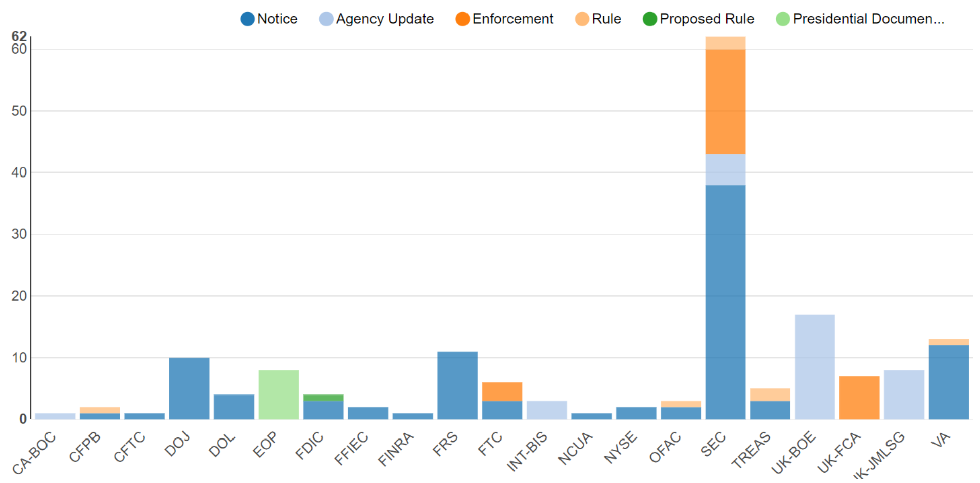The width and height of the screenshot is (980, 483).
Task: Click the DOL Notice bar
Action: pyautogui.click(x=234, y=407)
